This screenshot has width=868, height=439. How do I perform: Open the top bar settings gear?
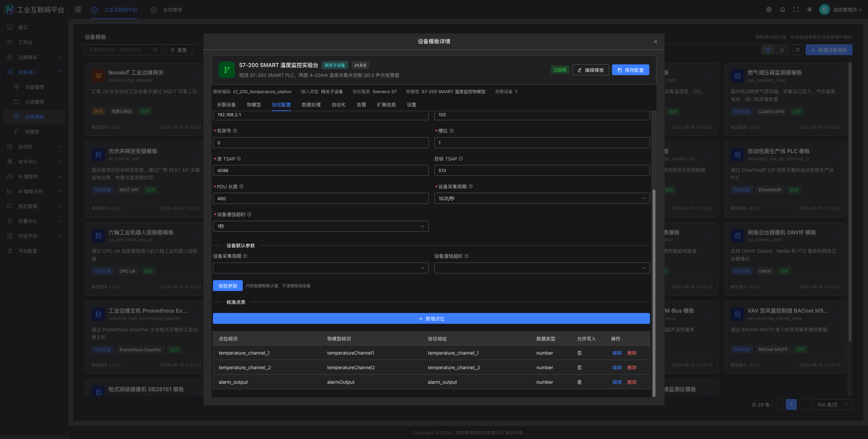coord(769,9)
